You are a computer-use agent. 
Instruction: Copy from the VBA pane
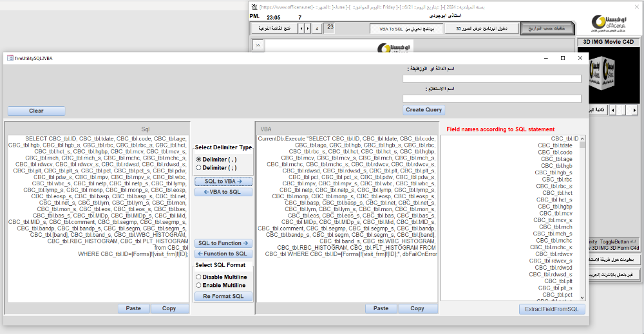pos(417,308)
